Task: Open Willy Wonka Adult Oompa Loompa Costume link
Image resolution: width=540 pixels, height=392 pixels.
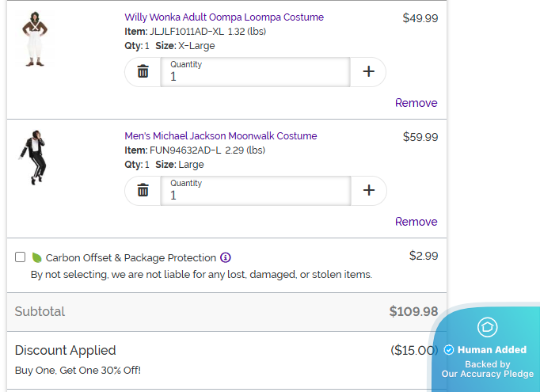Action: [x=224, y=17]
